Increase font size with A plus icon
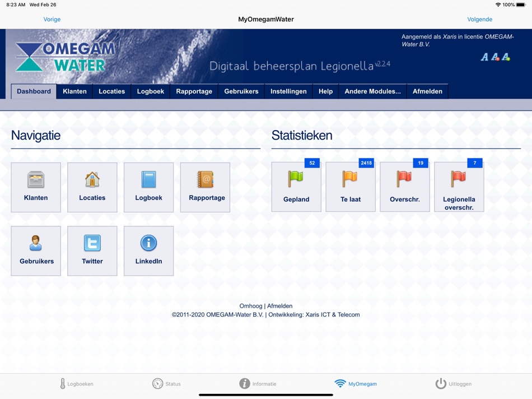Screen dimensions: 532x399 (x=506, y=57)
